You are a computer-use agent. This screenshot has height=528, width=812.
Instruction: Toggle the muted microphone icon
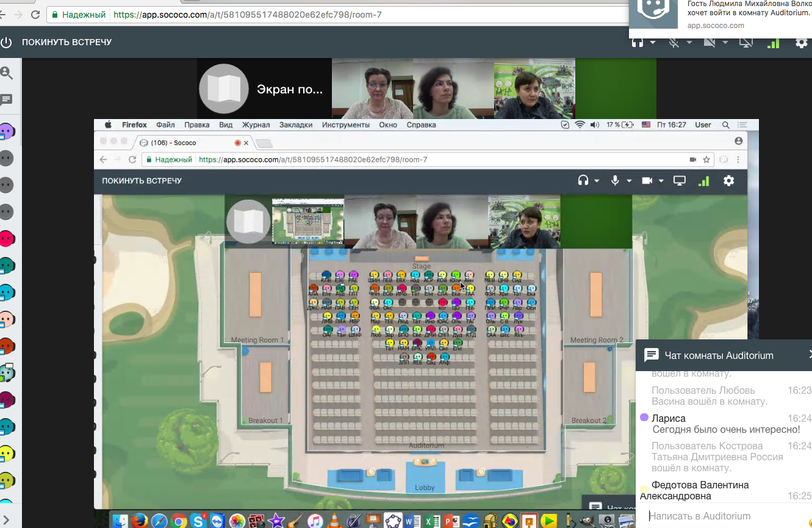click(674, 43)
